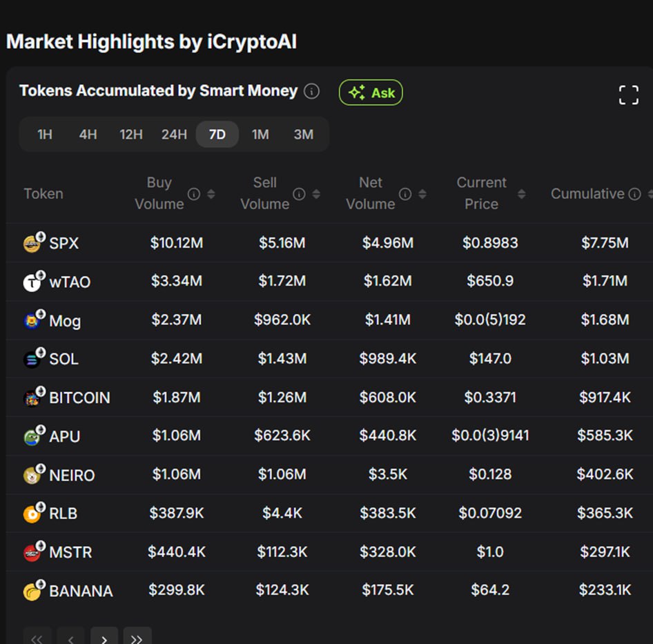Click APU price $0.0(3)9141
Viewport: 653px width, 644px height.
[x=490, y=436]
